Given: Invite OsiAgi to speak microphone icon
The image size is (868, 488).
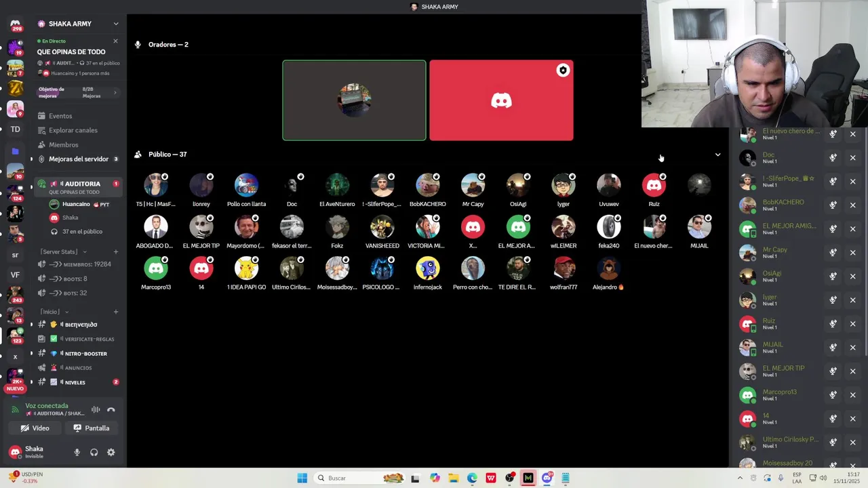Looking at the screenshot, I should pos(833,277).
